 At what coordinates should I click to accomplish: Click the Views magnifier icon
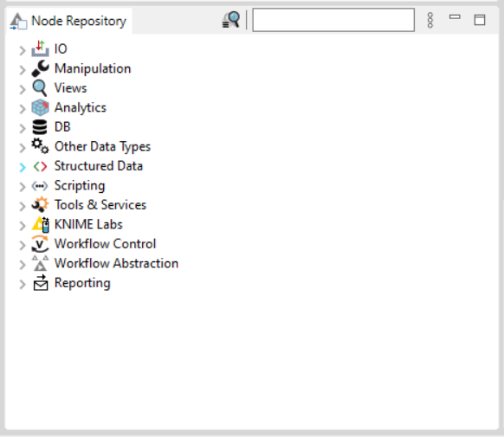[x=40, y=88]
